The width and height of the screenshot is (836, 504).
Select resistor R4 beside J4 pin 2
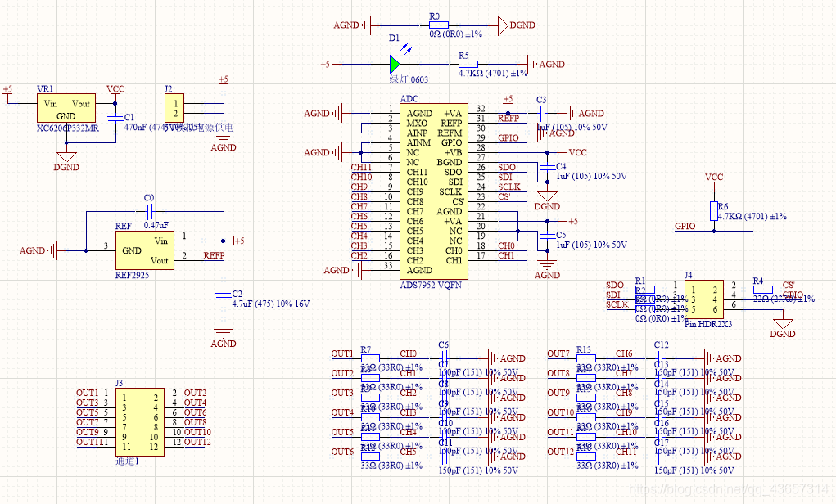tap(762, 290)
